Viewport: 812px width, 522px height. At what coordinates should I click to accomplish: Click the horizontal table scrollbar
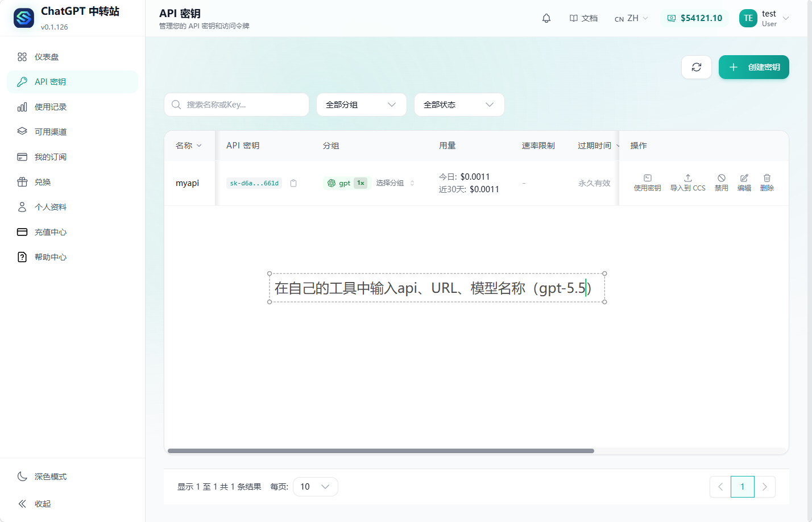coord(381,451)
